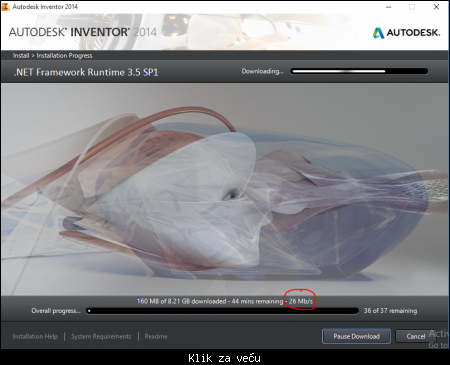
Task: Minimize the installer window
Action: 389,7
